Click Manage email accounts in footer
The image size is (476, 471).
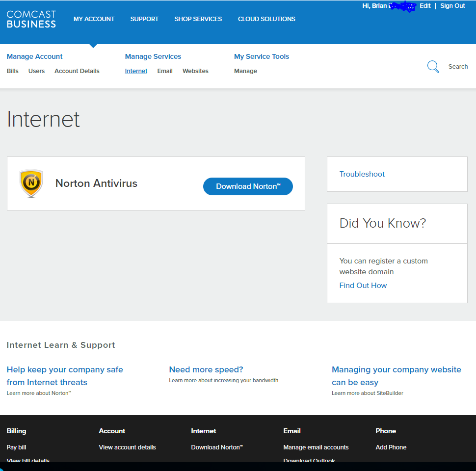coord(316,447)
